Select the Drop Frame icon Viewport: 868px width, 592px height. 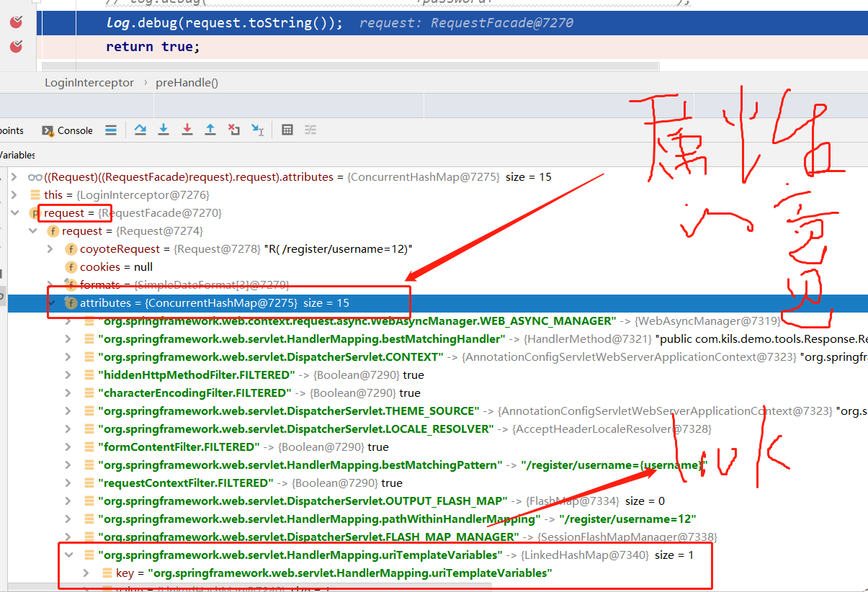point(233,130)
